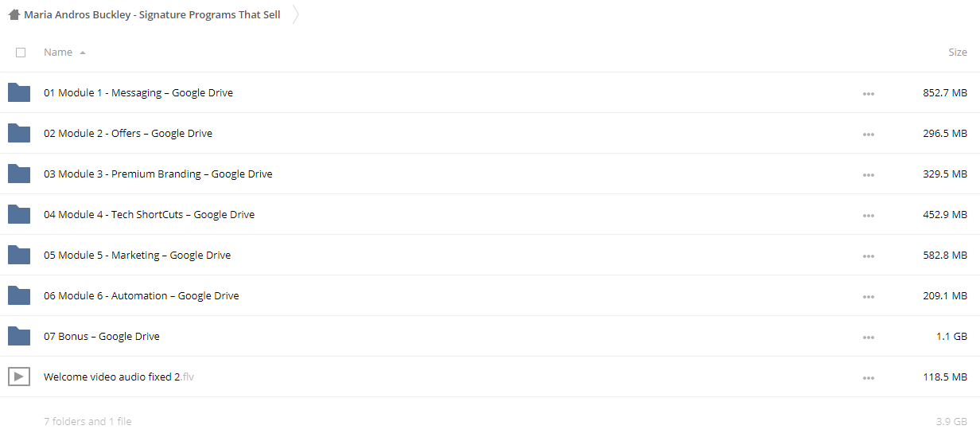Click the home icon in the breadcrumb
Viewport: 980px width, 445px height.
14,14
